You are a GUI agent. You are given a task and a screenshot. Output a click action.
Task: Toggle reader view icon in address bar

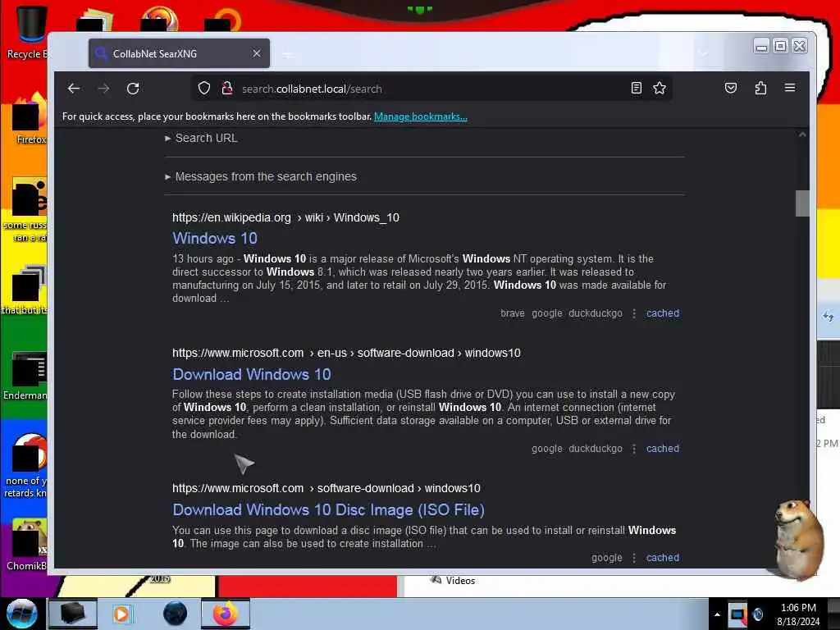[x=636, y=89]
